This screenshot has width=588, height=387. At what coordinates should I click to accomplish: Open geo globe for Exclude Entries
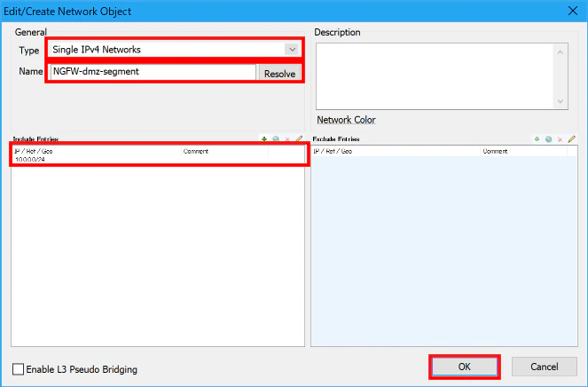pyautogui.click(x=549, y=139)
